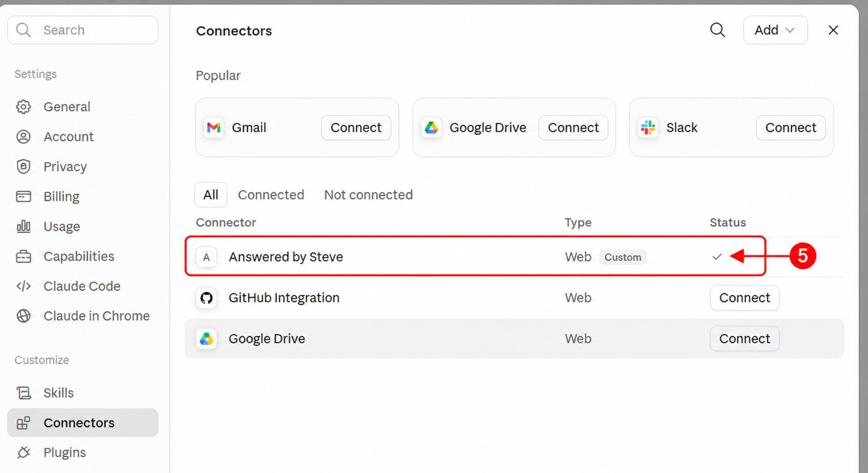Open connector search with the magnifier icon

coord(718,30)
